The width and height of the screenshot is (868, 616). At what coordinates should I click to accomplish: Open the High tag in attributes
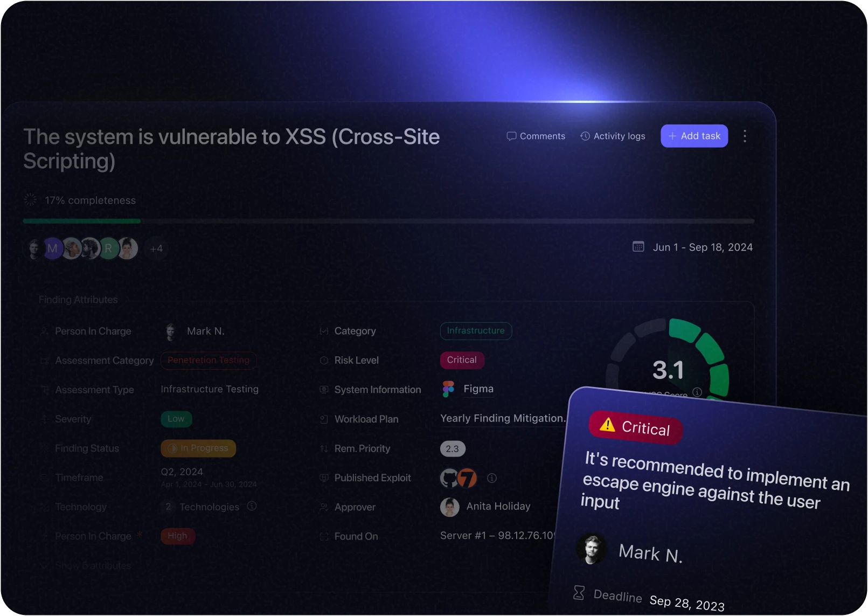click(x=178, y=536)
